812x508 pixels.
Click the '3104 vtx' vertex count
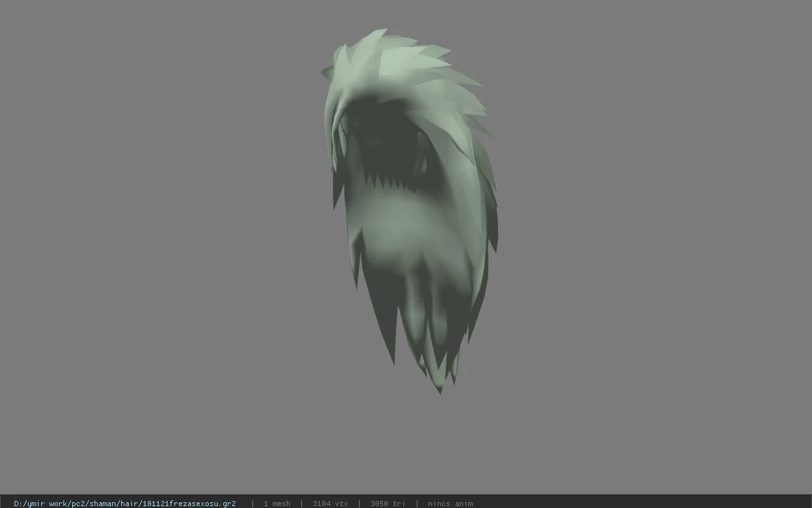[330, 504]
